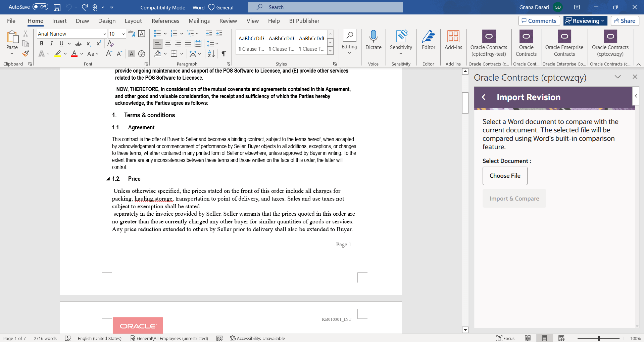Open the Comments panel
This screenshot has height=342, width=644.
539,20
